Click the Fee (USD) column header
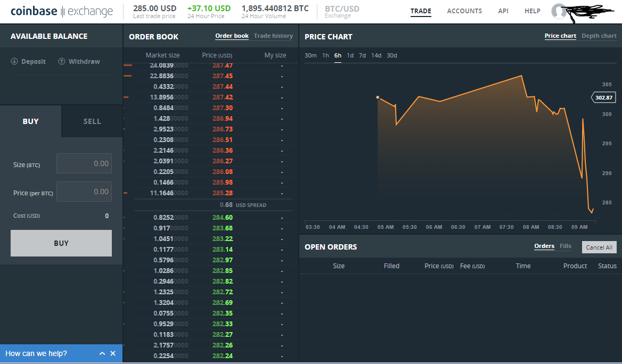 tap(472, 266)
